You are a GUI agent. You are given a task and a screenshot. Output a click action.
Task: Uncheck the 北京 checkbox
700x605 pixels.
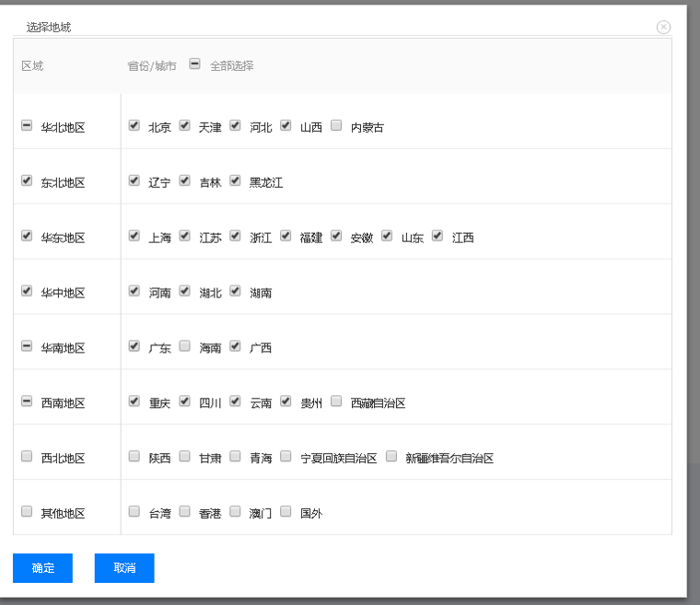134,125
